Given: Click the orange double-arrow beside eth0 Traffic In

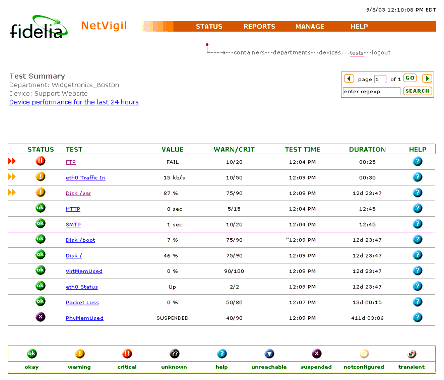Looking at the screenshot, I should click(12, 177).
